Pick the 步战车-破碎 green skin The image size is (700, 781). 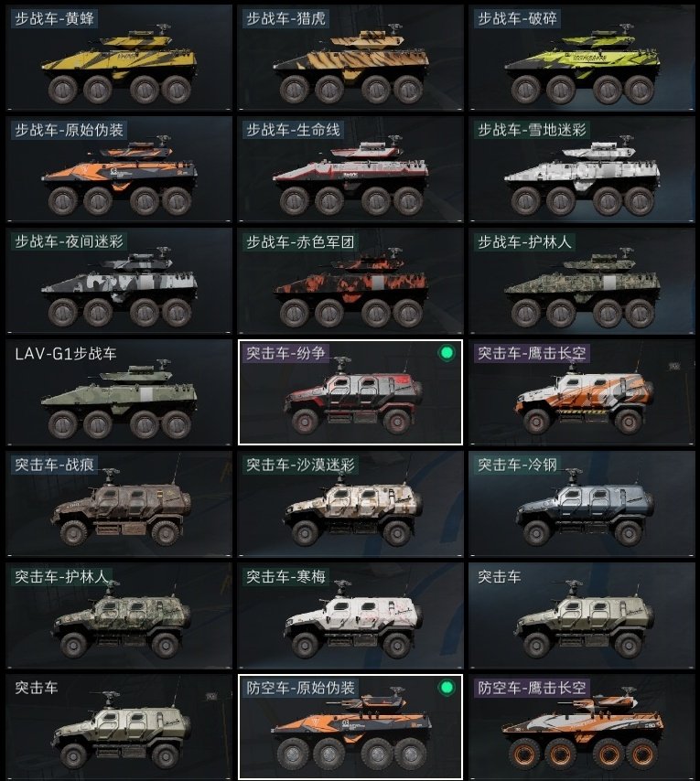click(x=582, y=58)
